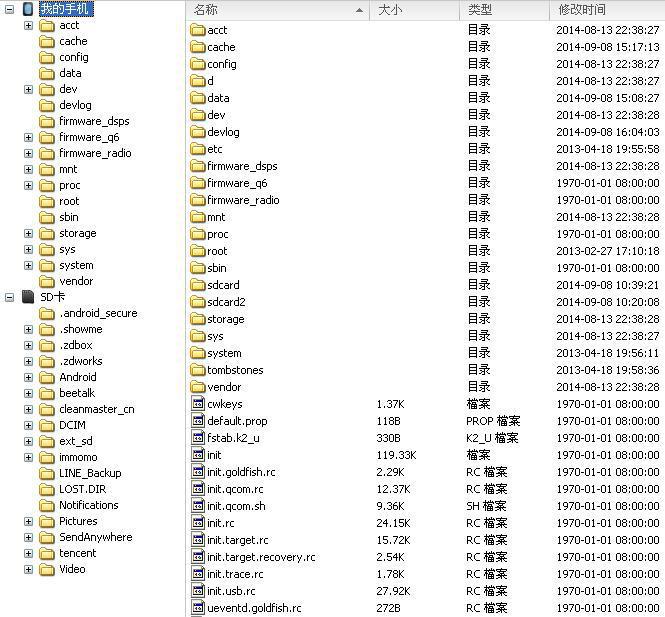
Task: Click the LOST.DIR folder icon in tree
Action: [x=47, y=489]
